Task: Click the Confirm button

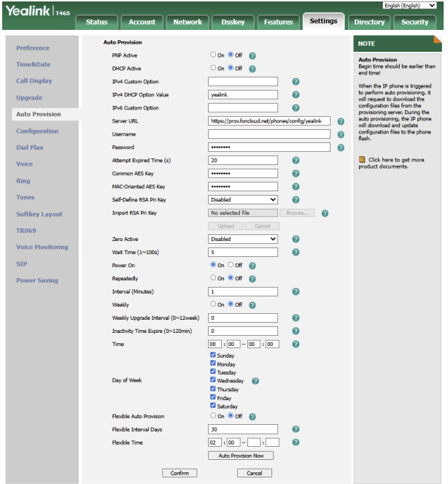Action: [x=179, y=473]
